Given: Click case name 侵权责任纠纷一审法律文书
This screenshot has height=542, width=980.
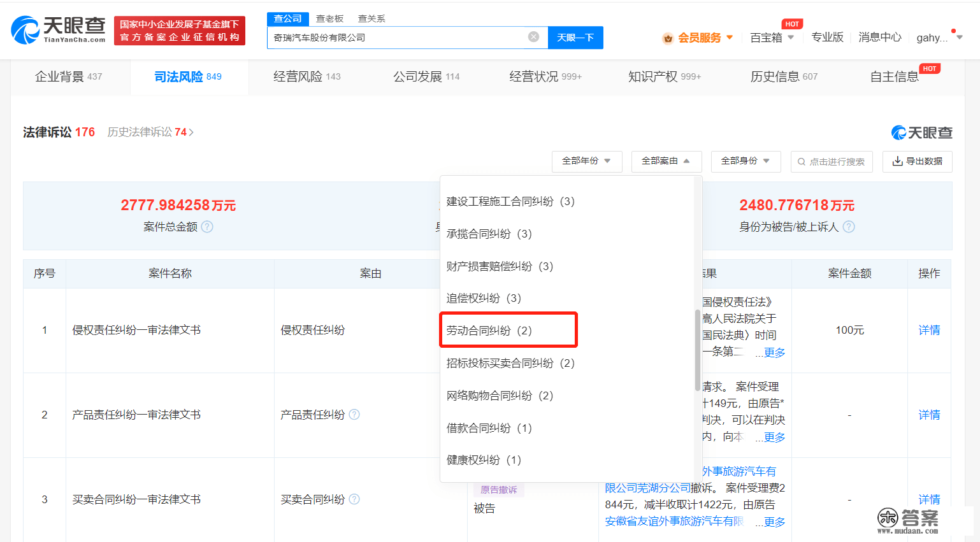Looking at the screenshot, I should (x=136, y=330).
